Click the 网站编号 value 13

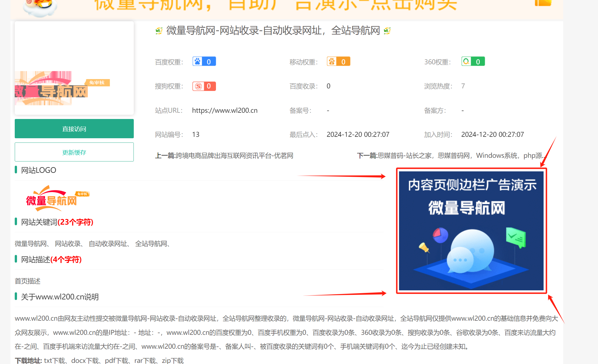pos(196,134)
